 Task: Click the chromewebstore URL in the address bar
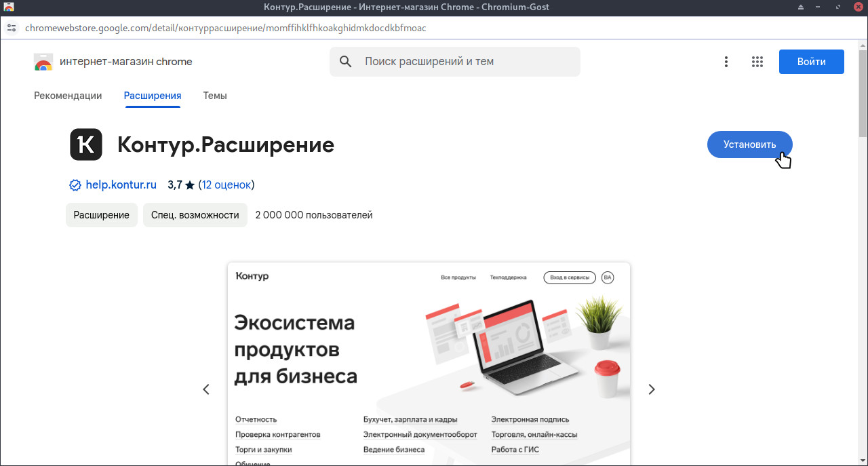point(226,28)
